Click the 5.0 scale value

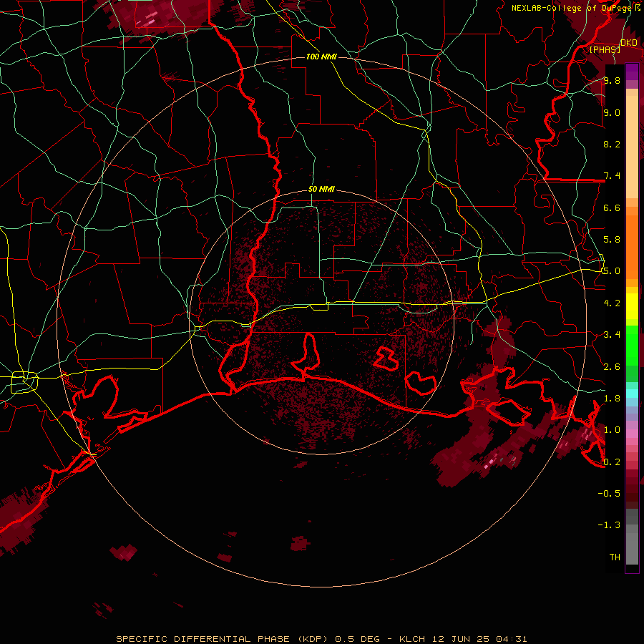[612, 271]
